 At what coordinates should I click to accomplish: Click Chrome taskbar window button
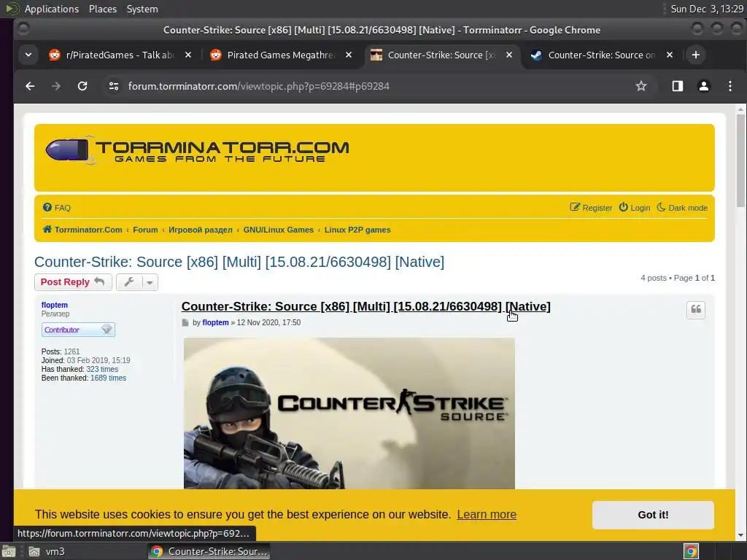pos(209,551)
